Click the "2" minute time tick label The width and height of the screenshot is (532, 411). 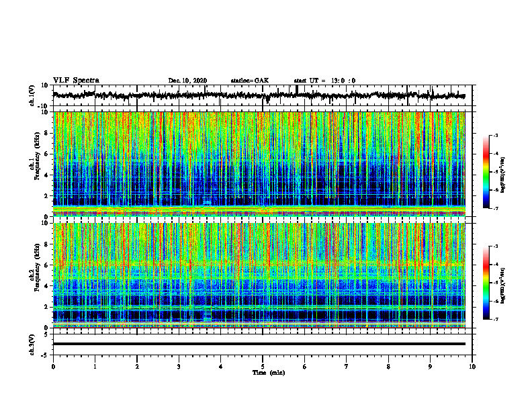[137, 367]
